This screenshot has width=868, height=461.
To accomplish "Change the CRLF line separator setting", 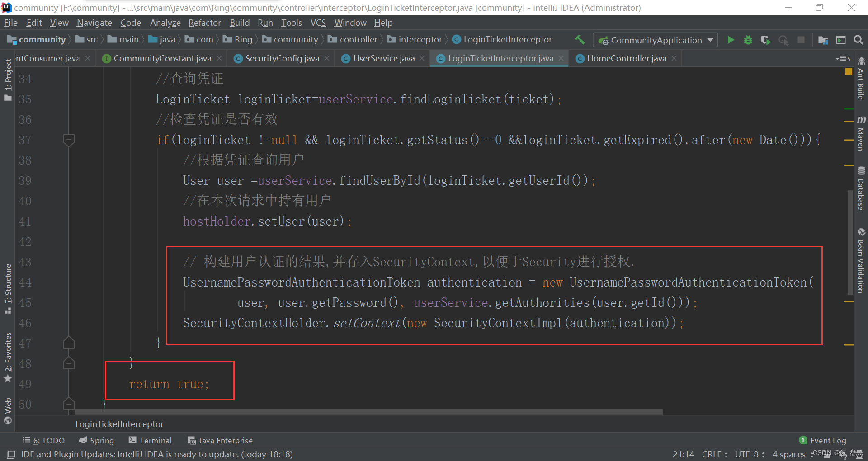I will tap(715, 454).
